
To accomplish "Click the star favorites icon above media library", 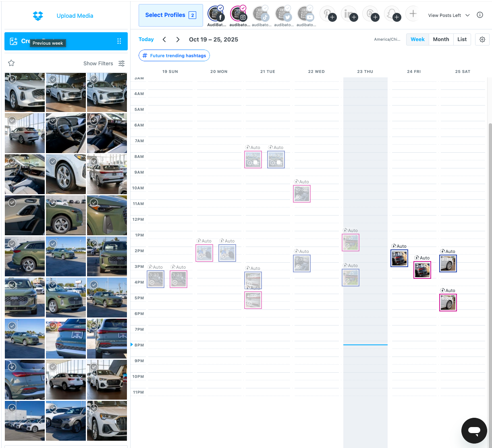I will pyautogui.click(x=11, y=63).
